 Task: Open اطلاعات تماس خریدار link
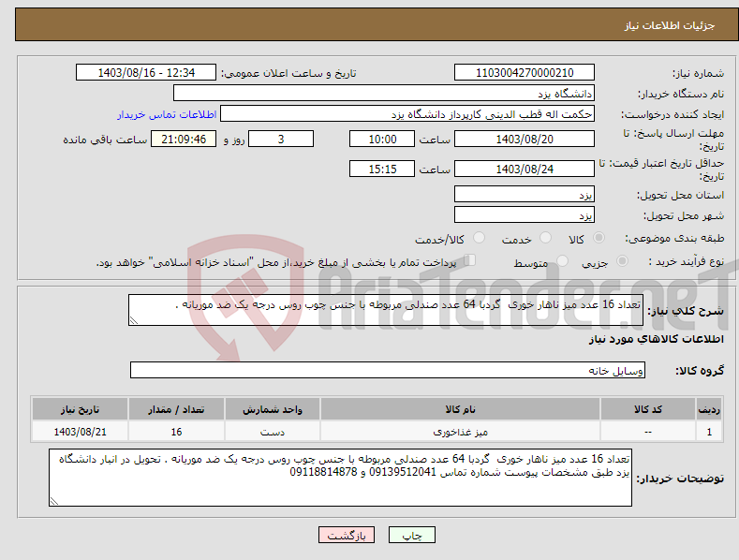[x=167, y=114]
